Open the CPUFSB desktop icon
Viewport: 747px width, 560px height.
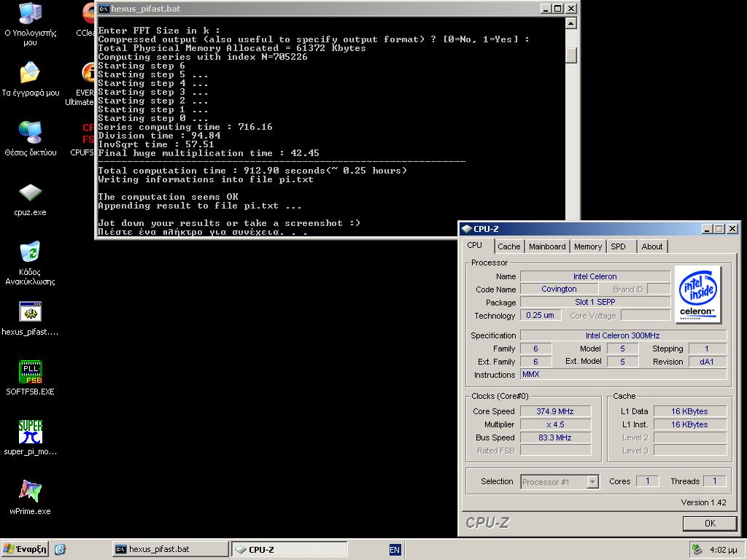pos(88,133)
